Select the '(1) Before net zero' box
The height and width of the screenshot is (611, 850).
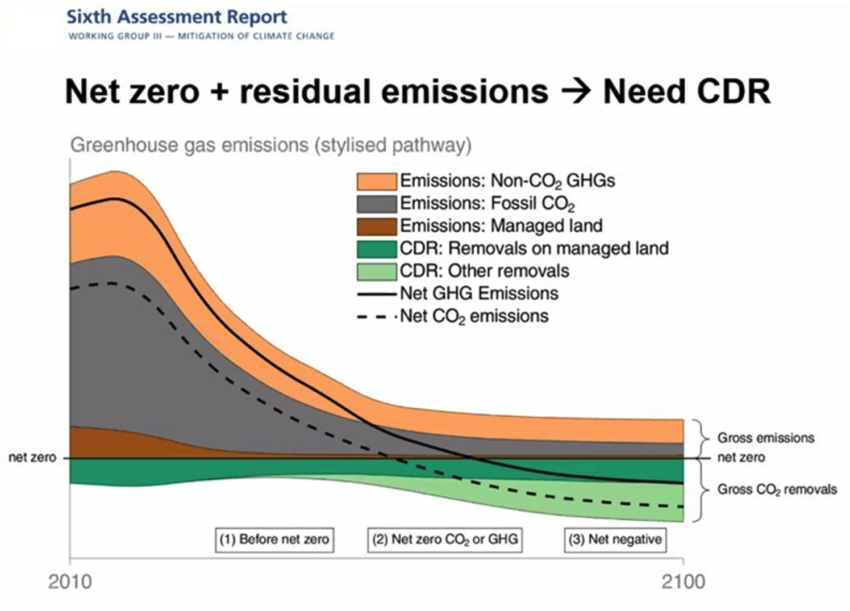[274, 540]
